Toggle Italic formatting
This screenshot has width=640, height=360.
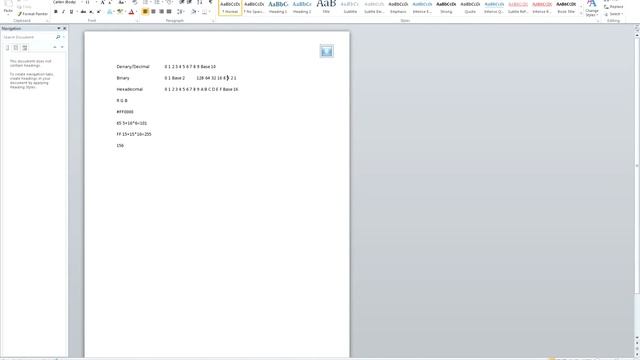click(x=63, y=12)
